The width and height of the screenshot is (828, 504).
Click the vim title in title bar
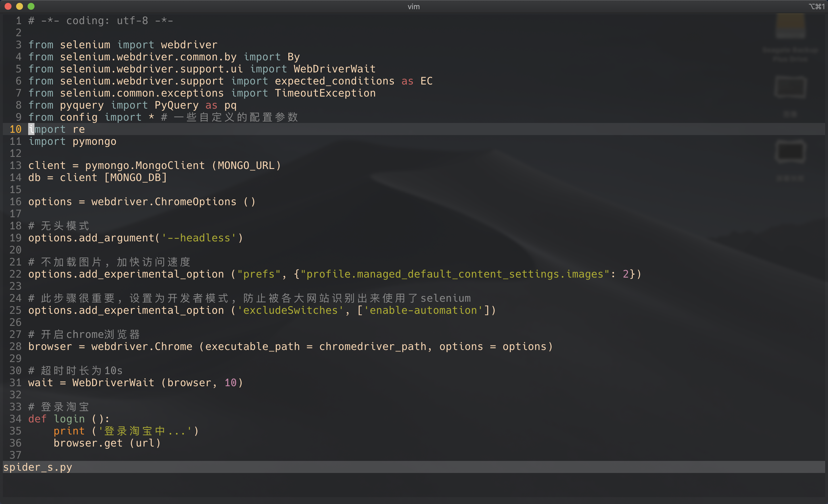[x=414, y=7]
